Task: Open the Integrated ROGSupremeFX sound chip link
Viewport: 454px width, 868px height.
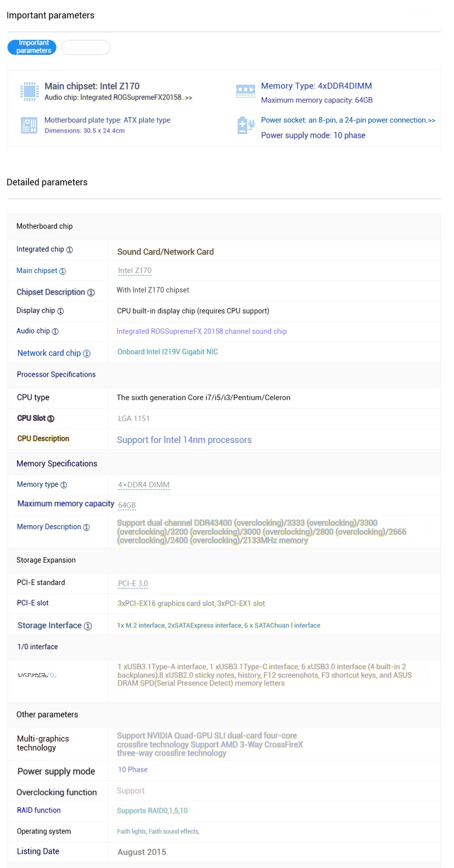Action: 202,331
